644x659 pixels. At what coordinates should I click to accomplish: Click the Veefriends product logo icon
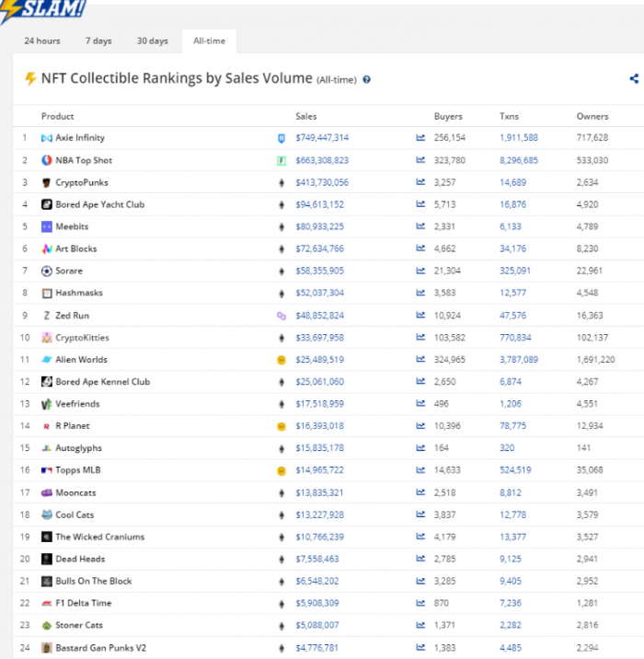coord(47,404)
